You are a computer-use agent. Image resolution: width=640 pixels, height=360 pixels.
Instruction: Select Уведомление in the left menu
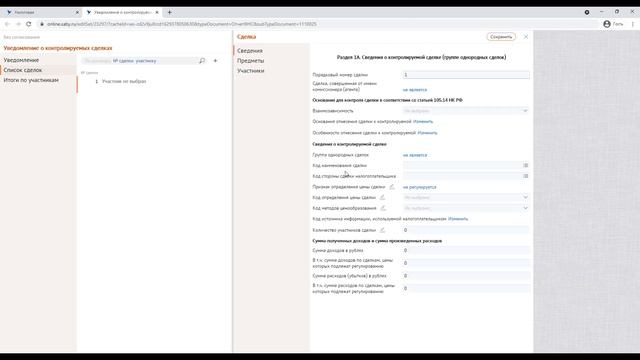(x=21, y=60)
